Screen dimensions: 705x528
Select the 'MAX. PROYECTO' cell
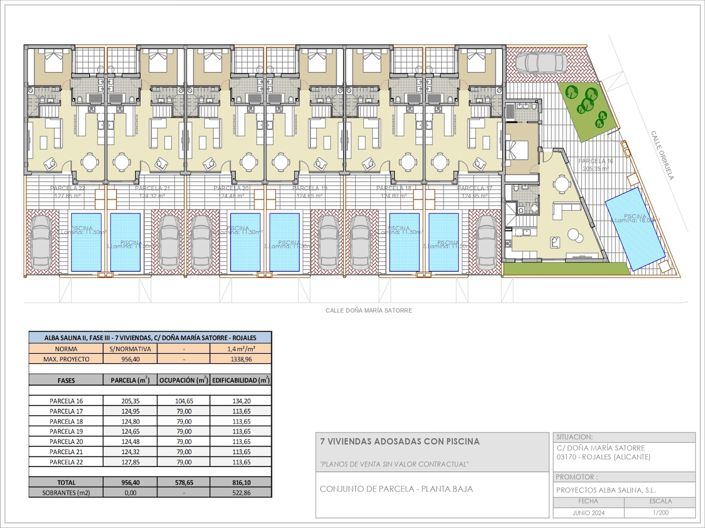(65, 357)
